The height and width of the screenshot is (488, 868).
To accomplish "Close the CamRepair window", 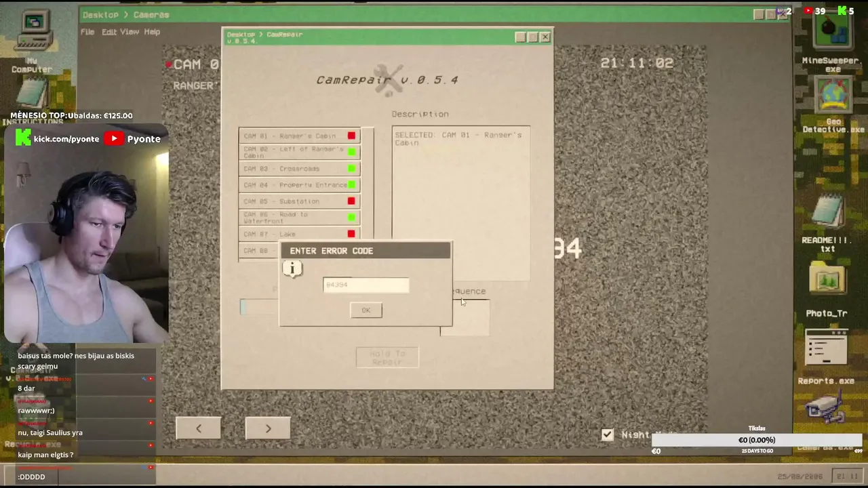I will click(x=545, y=37).
